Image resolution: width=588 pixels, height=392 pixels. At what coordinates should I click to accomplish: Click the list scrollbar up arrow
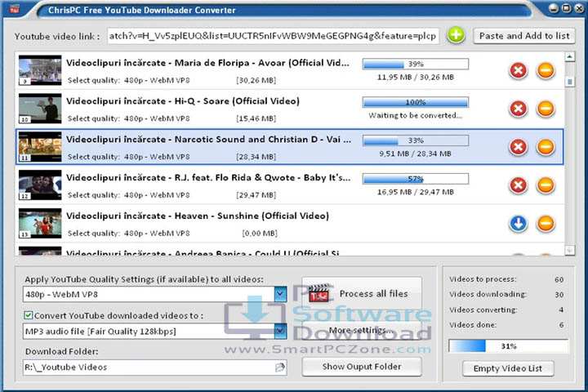point(570,57)
